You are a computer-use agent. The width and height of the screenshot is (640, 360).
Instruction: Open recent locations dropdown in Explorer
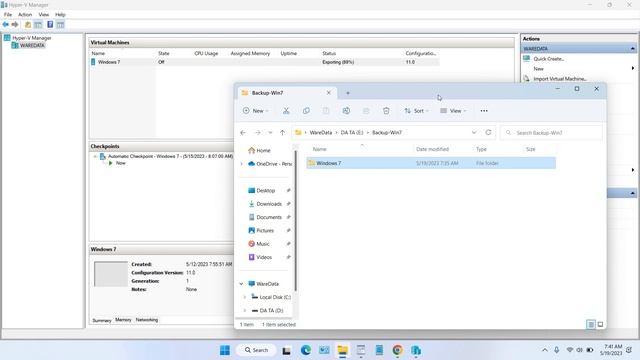pos(270,133)
